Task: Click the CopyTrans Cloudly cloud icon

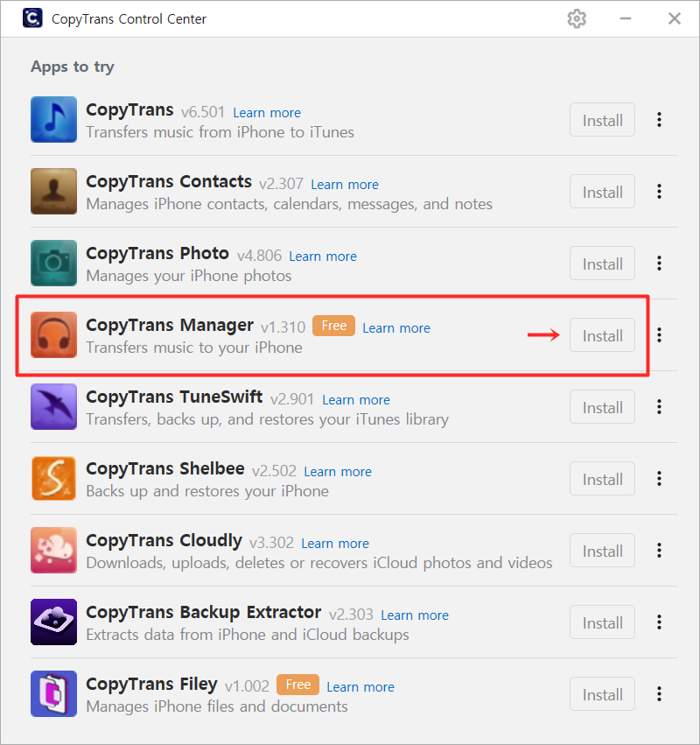Action: pyautogui.click(x=53, y=550)
